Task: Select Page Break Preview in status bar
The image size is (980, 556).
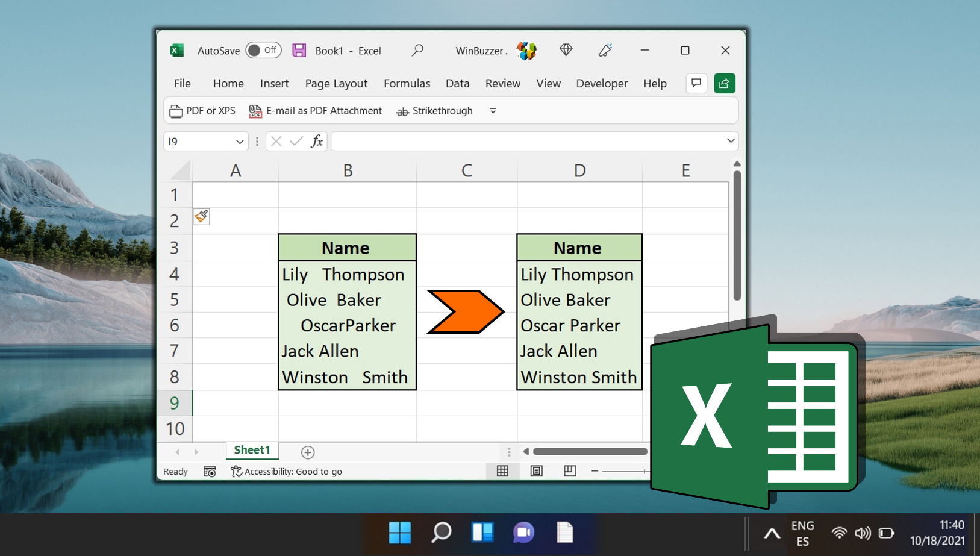Action: [x=570, y=471]
